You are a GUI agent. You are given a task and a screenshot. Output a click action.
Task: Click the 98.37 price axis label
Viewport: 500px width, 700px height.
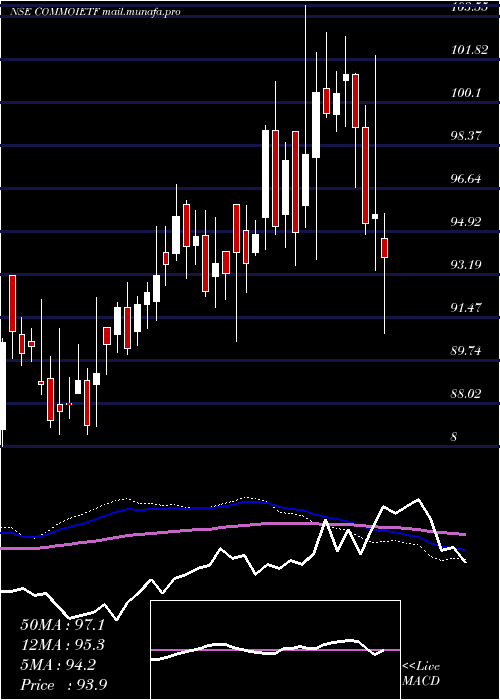(x=467, y=136)
